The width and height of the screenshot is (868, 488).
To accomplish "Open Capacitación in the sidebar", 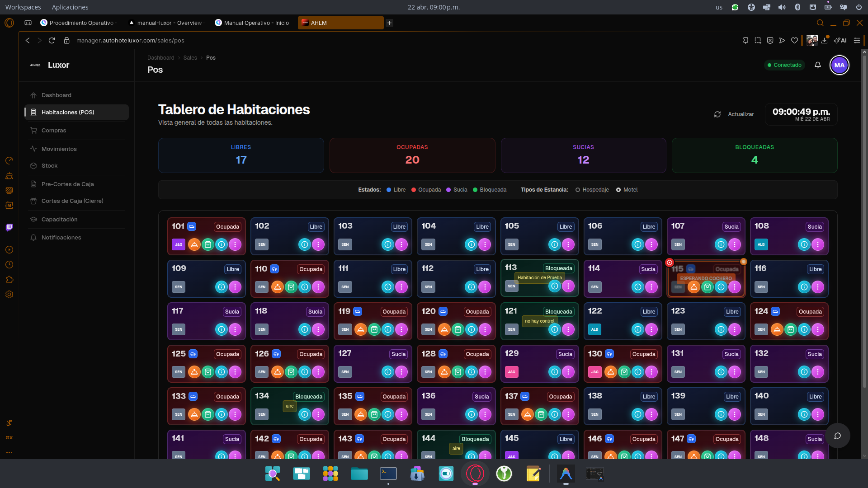I will pos(77,220).
